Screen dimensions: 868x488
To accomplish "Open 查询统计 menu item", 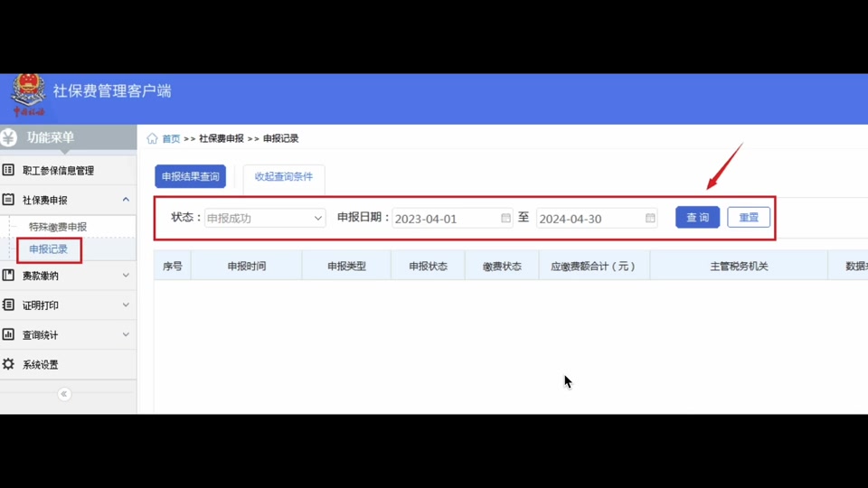I will pos(68,334).
